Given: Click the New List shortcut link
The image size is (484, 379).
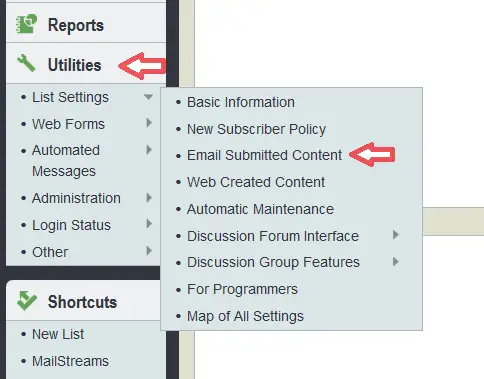Looking at the screenshot, I should [x=58, y=334].
